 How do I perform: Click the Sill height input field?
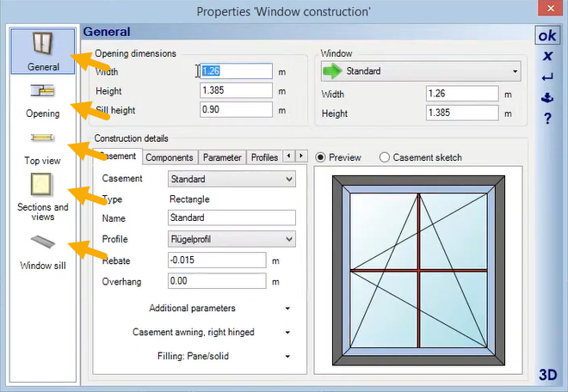click(x=236, y=110)
